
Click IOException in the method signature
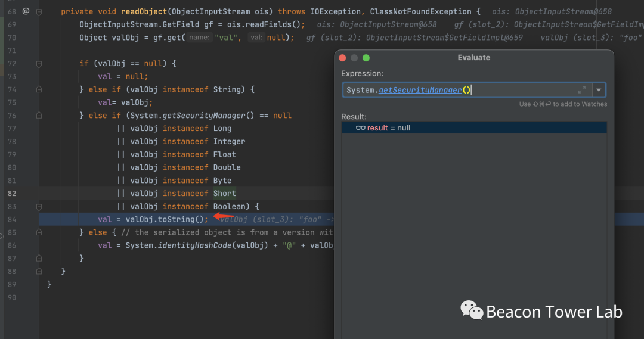[335, 12]
